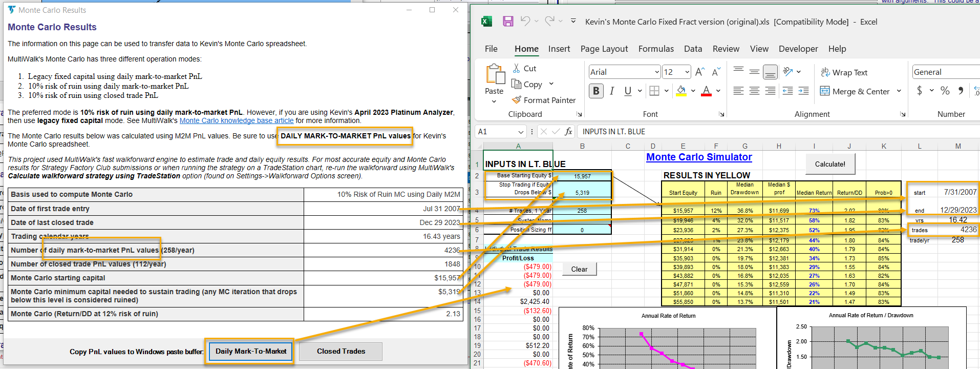Click the Increase Indent icon
This screenshot has width=980, height=369.
[804, 91]
